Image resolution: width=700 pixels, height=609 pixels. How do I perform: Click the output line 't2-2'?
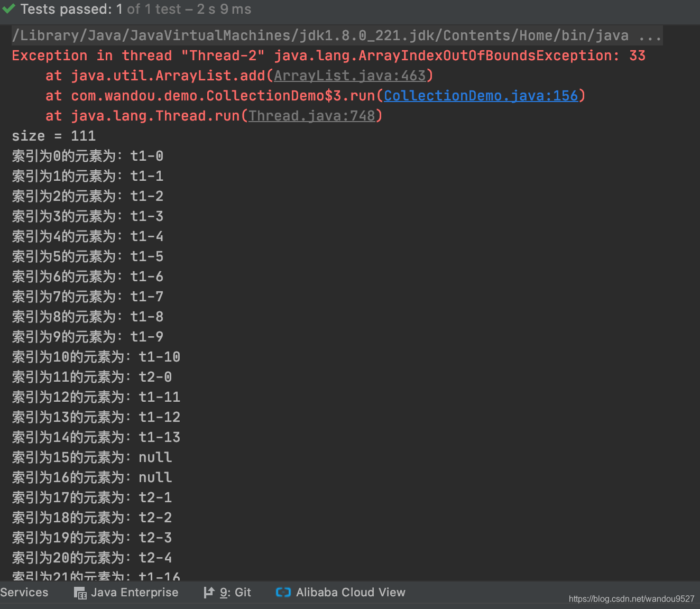[x=92, y=518]
